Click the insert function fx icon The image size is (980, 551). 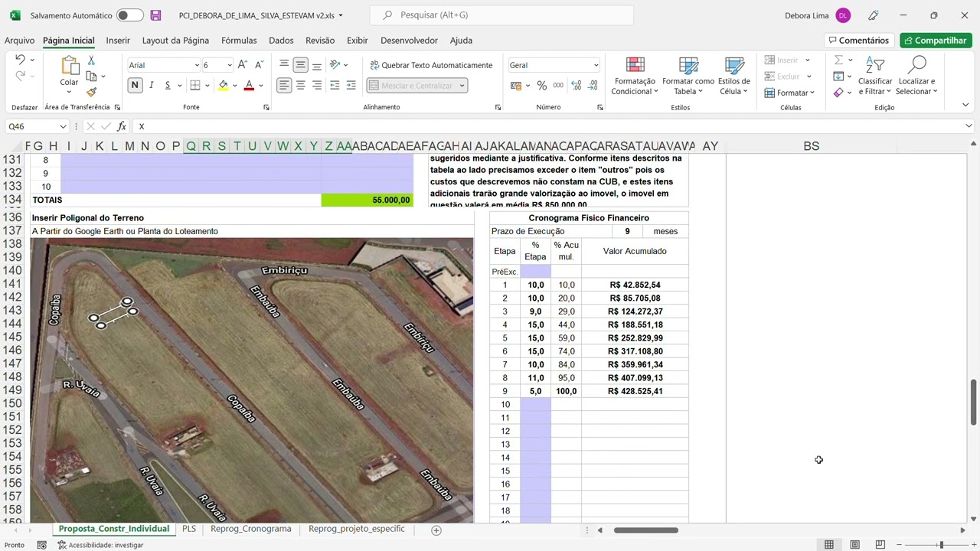click(x=122, y=126)
